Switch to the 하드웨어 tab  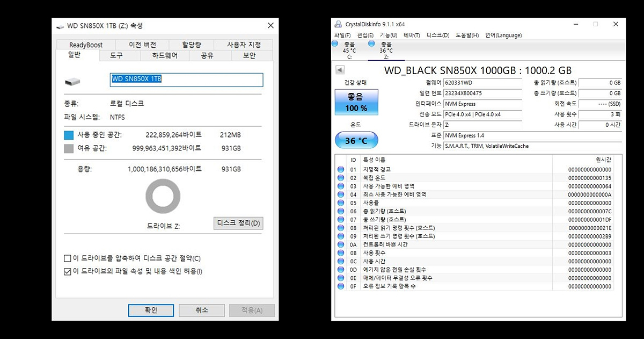pos(164,56)
